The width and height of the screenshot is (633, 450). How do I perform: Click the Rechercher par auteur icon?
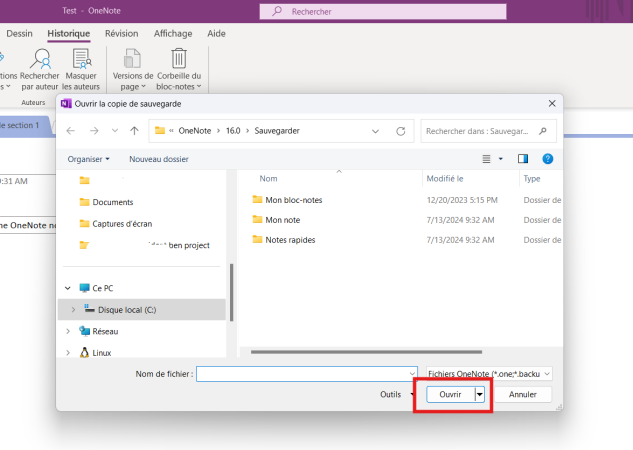[x=40, y=60]
